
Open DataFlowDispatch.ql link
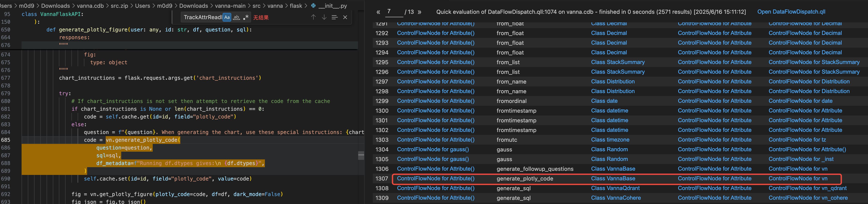coord(791,12)
